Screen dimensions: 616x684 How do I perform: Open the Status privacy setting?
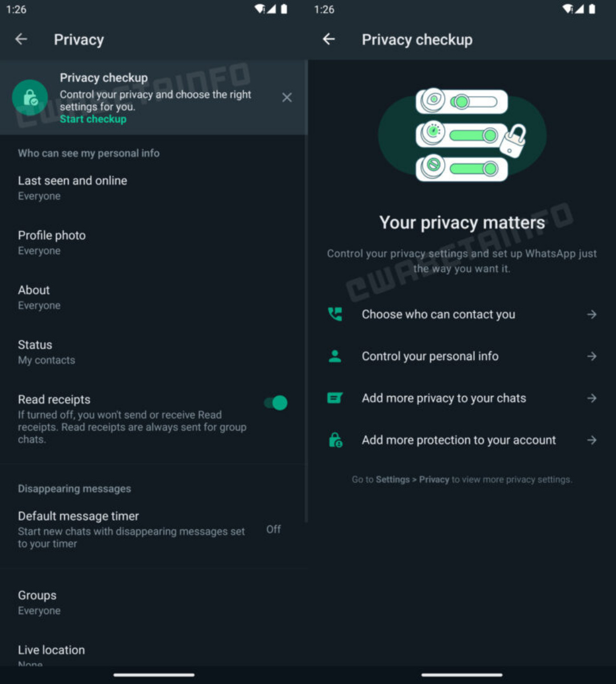tap(35, 351)
